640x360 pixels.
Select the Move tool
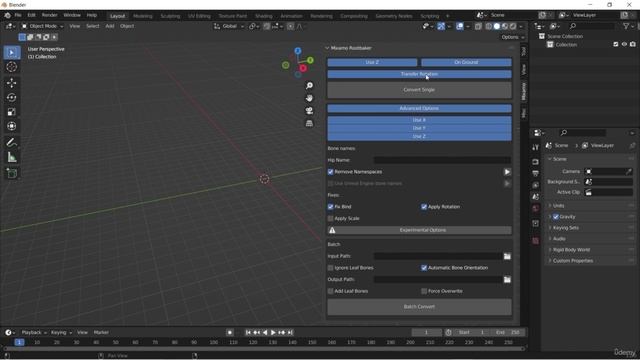[x=12, y=83]
